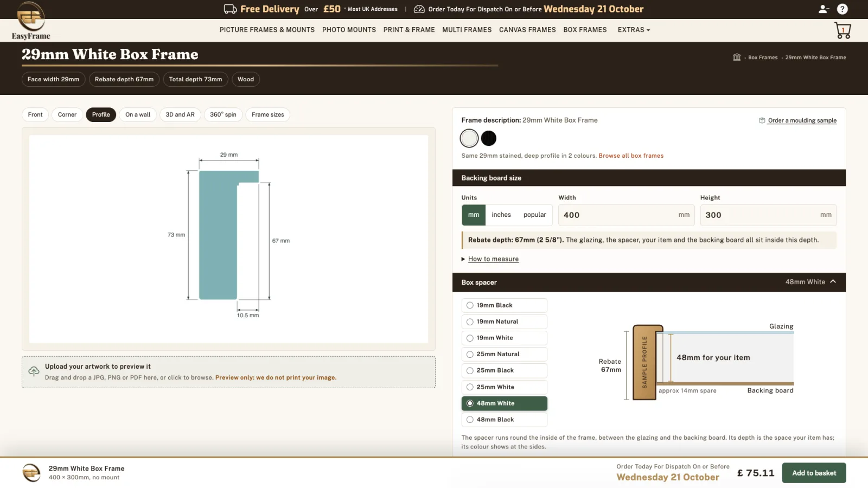Switch to the Front view tab
The image size is (868, 488).
point(35,114)
